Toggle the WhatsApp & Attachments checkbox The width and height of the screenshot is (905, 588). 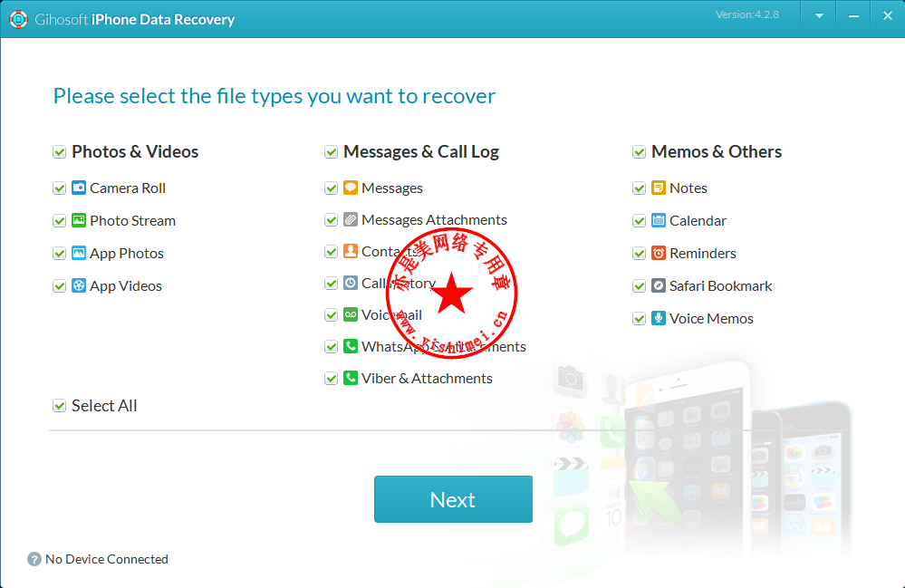point(332,347)
